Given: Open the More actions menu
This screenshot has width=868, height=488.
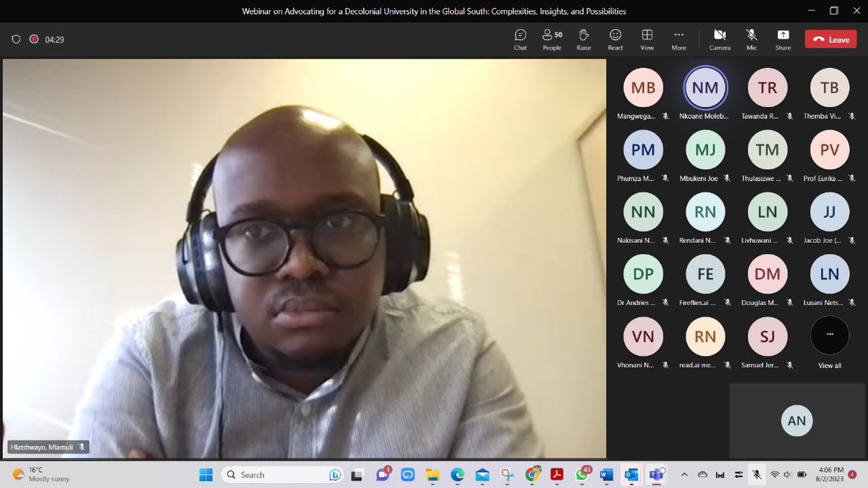Looking at the screenshot, I should 678,39.
